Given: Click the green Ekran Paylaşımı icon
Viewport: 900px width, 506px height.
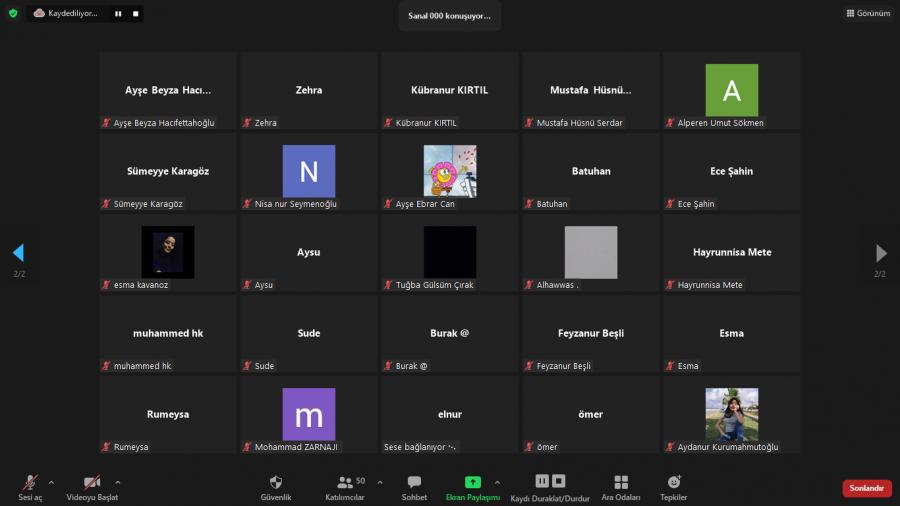Looking at the screenshot, I should (472, 483).
